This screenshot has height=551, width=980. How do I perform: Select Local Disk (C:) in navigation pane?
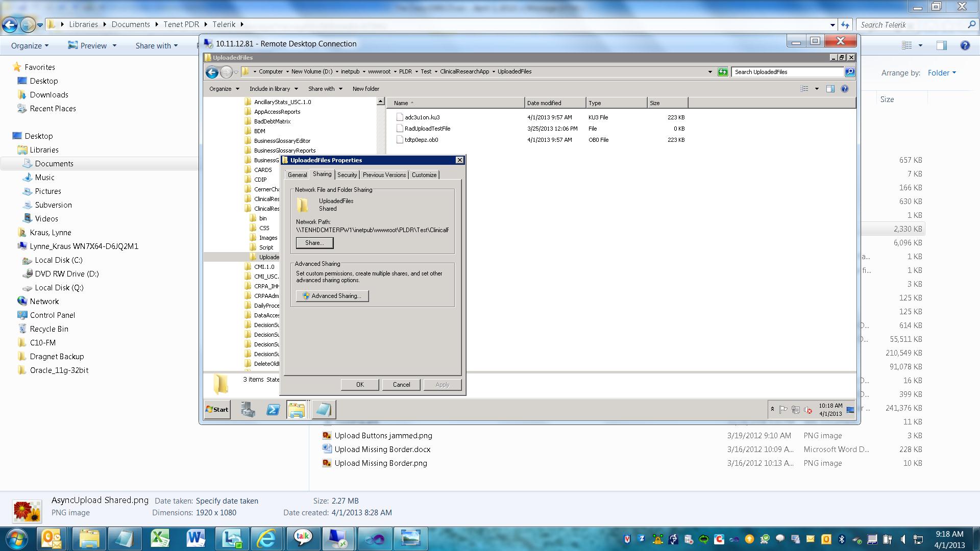59,260
